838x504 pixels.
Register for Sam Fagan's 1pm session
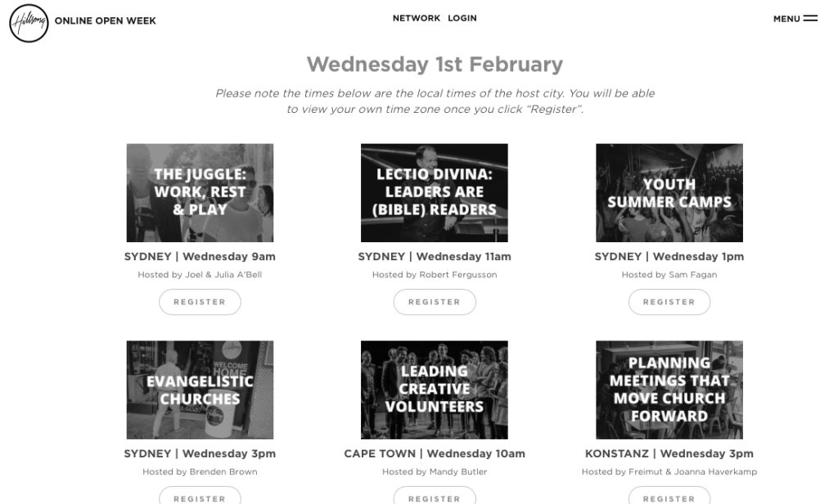pyautogui.click(x=669, y=302)
